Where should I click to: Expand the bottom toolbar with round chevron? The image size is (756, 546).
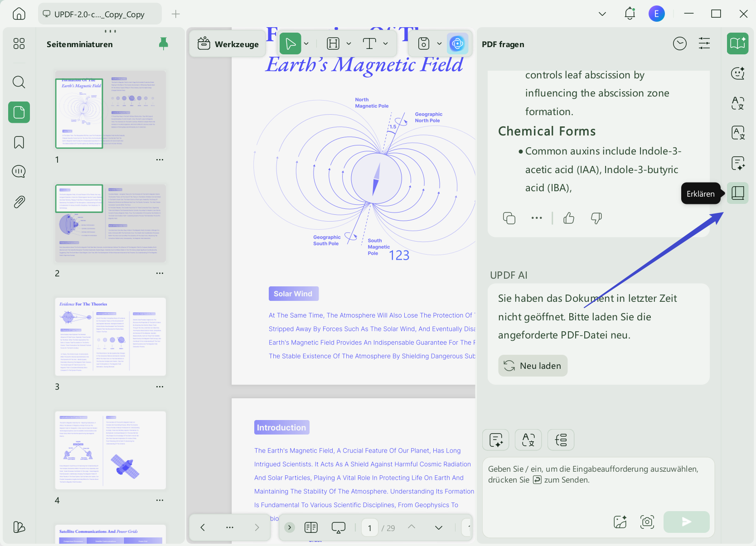pyautogui.click(x=290, y=527)
